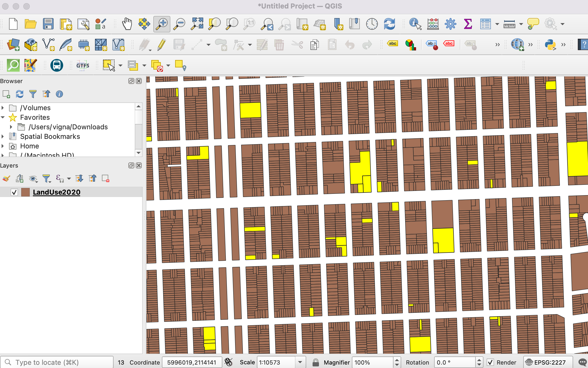Open the Identify Features tool

415,24
